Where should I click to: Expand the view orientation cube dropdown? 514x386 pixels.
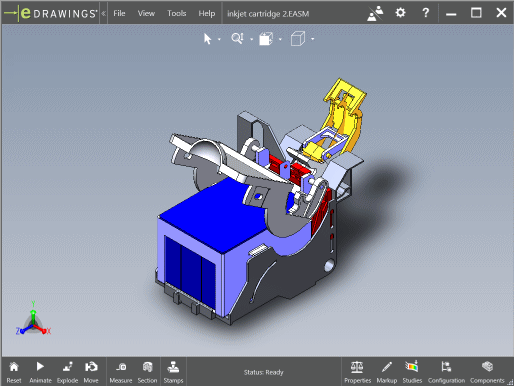point(280,39)
